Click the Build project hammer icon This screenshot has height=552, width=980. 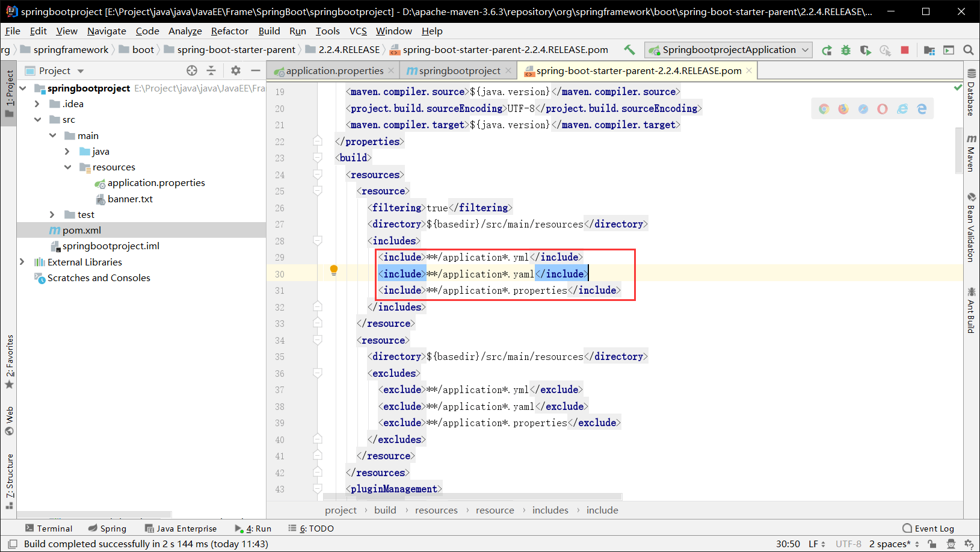(629, 50)
